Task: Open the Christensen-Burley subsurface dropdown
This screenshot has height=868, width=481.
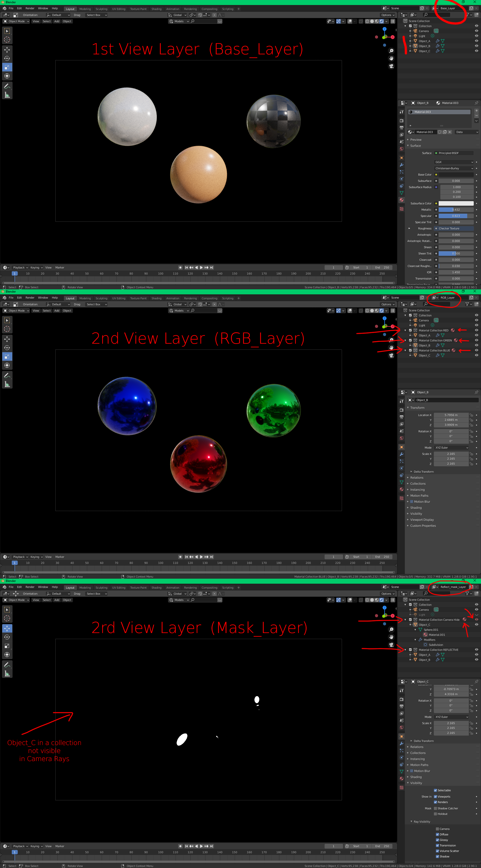Action: pyautogui.click(x=454, y=169)
